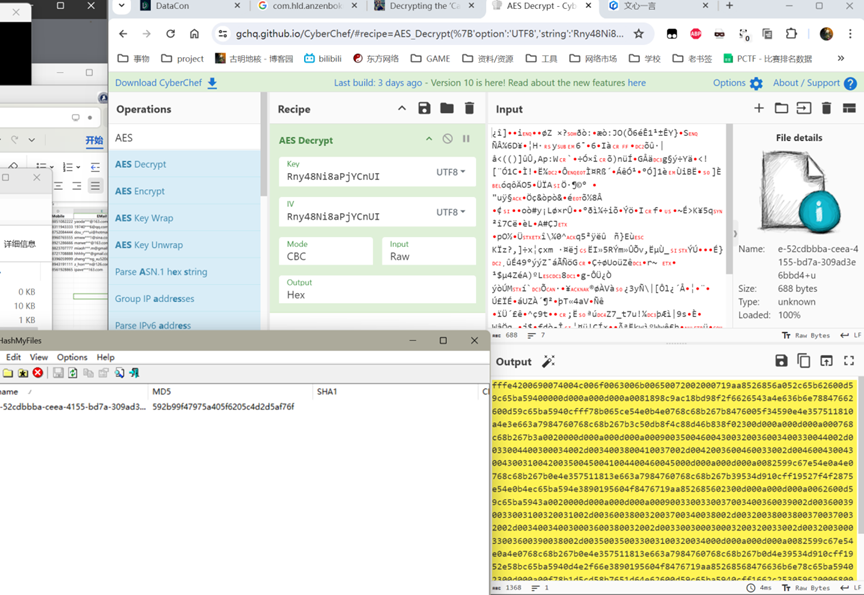
Task: Open the Key encoding UTF8 dropdown
Action: 451,172
